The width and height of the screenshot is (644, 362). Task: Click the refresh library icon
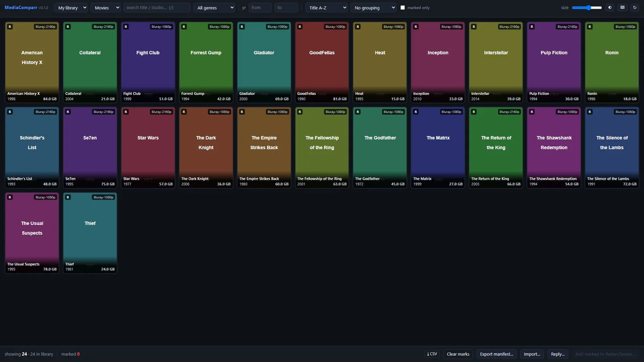(635, 8)
